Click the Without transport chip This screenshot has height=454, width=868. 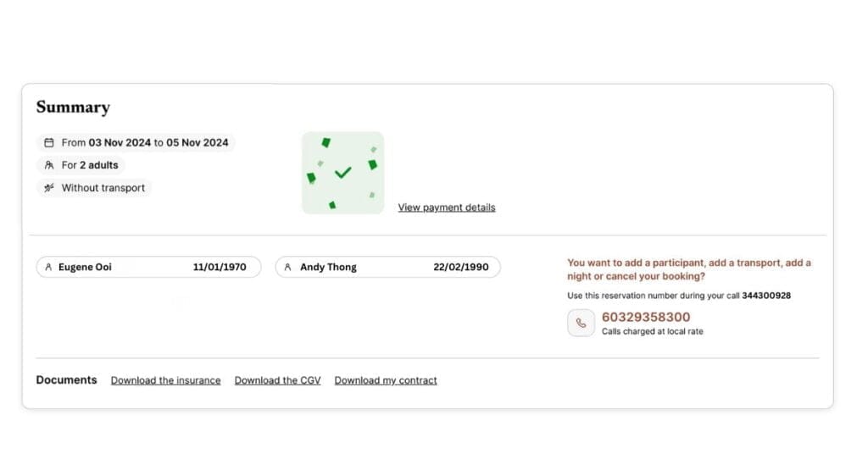click(x=95, y=188)
